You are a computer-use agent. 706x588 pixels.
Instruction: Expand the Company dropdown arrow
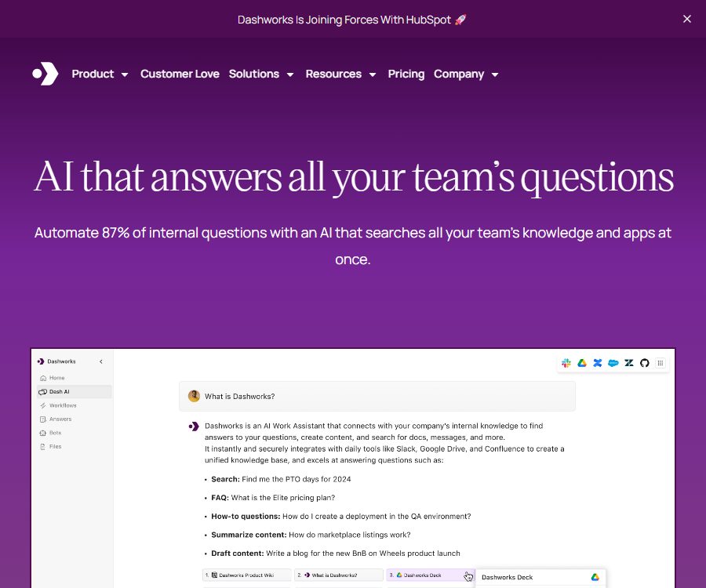pos(495,74)
